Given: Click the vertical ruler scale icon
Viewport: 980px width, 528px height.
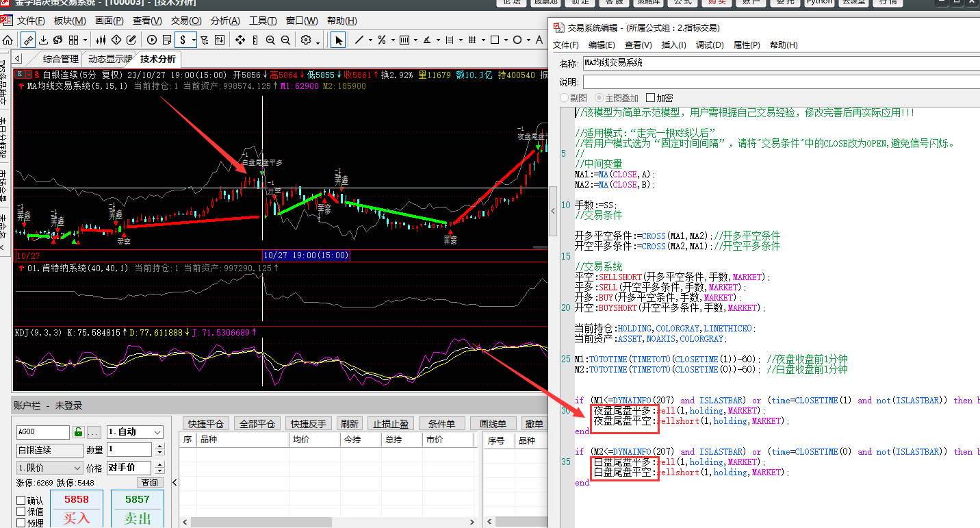Looking at the screenshot, I should (255, 40).
